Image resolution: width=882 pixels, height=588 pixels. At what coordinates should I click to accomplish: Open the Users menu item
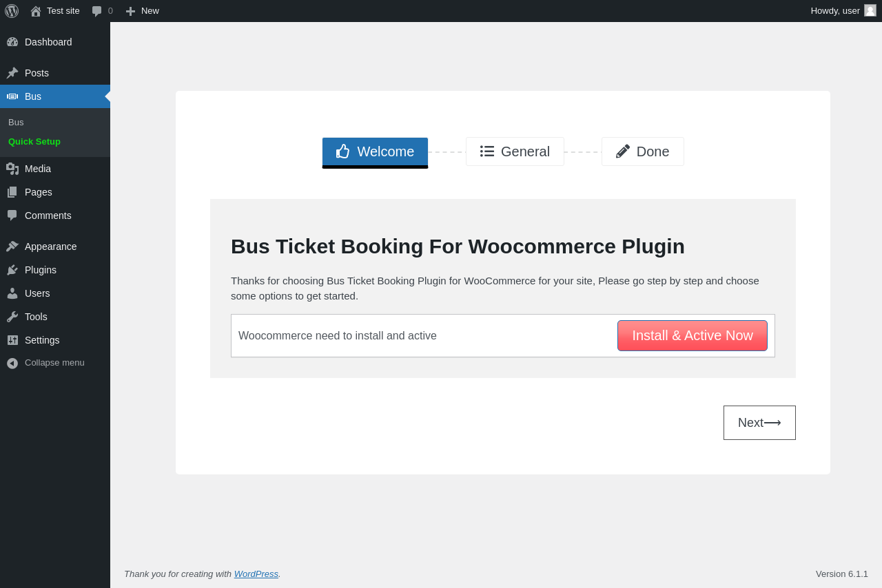click(37, 293)
